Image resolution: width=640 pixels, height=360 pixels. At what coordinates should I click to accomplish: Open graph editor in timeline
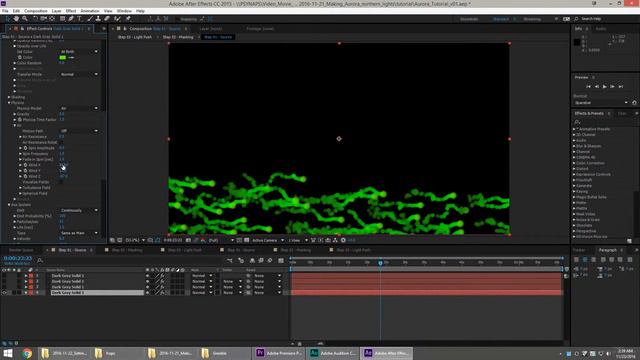[x=281, y=260]
